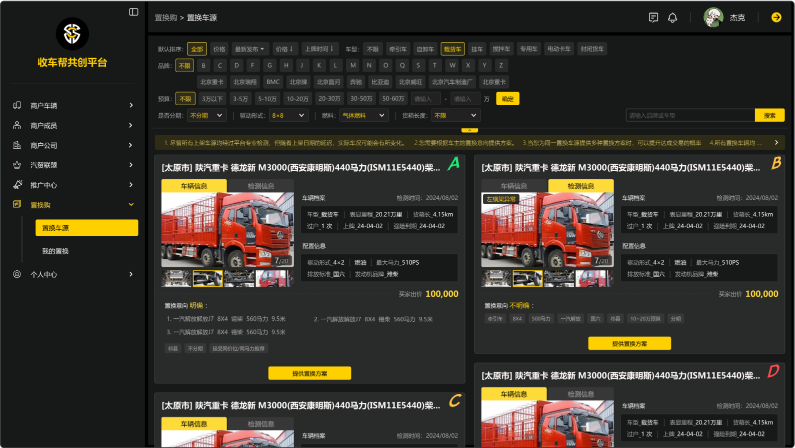Open the notification bell icon
The width and height of the screenshot is (795, 448).
click(672, 18)
